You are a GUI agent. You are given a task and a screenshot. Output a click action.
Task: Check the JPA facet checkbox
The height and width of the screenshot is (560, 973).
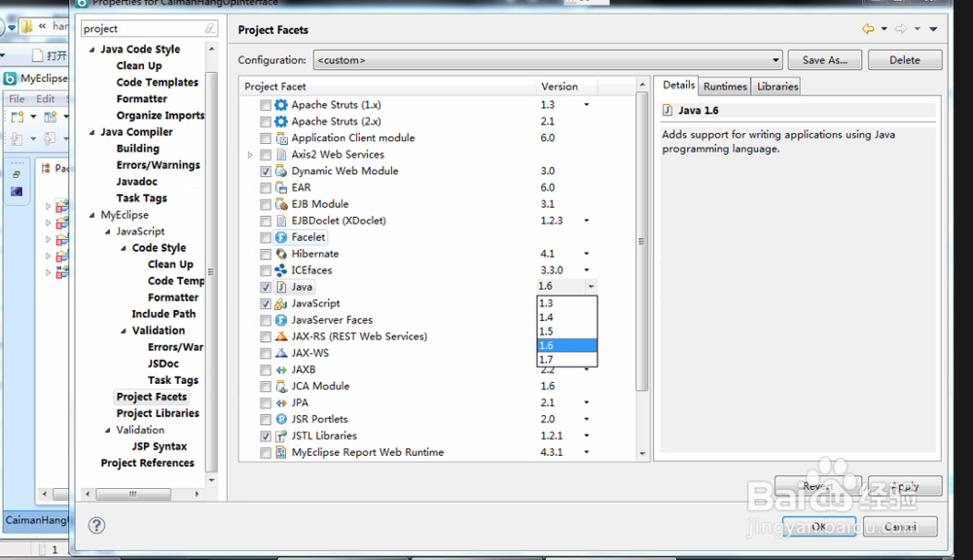(266, 403)
